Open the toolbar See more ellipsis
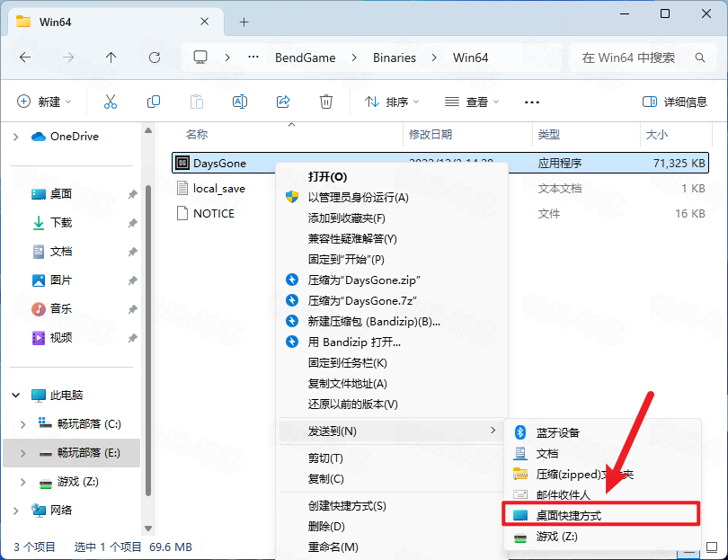Screen dimensions: 728x560 pyautogui.click(x=531, y=102)
